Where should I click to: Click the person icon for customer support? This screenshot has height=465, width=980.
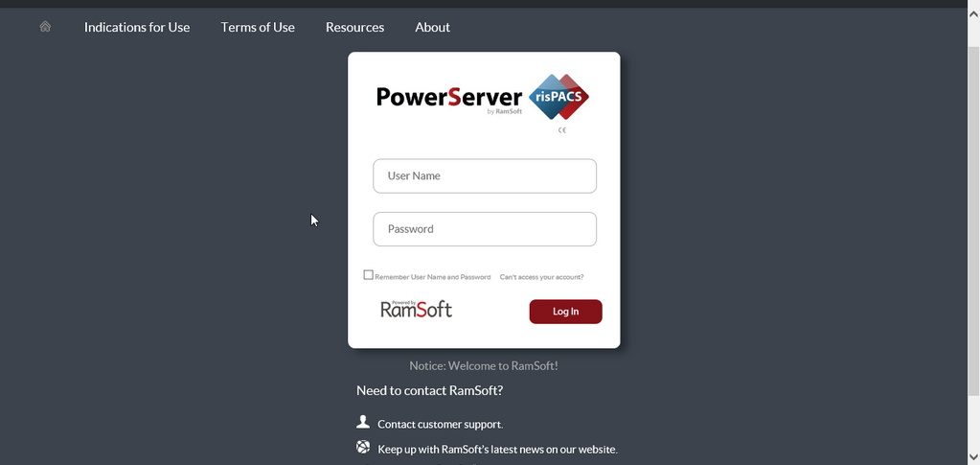coord(363,422)
